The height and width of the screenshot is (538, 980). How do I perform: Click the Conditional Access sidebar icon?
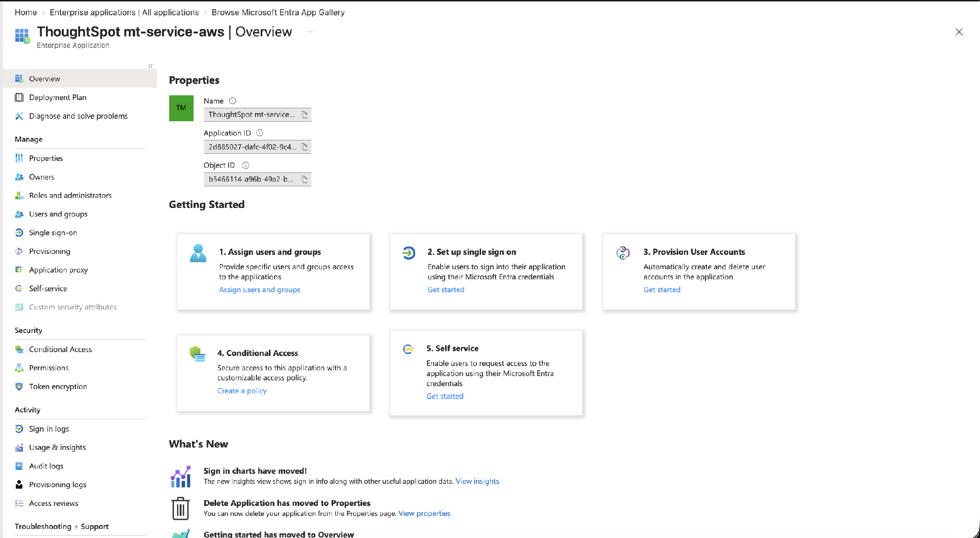tap(19, 349)
